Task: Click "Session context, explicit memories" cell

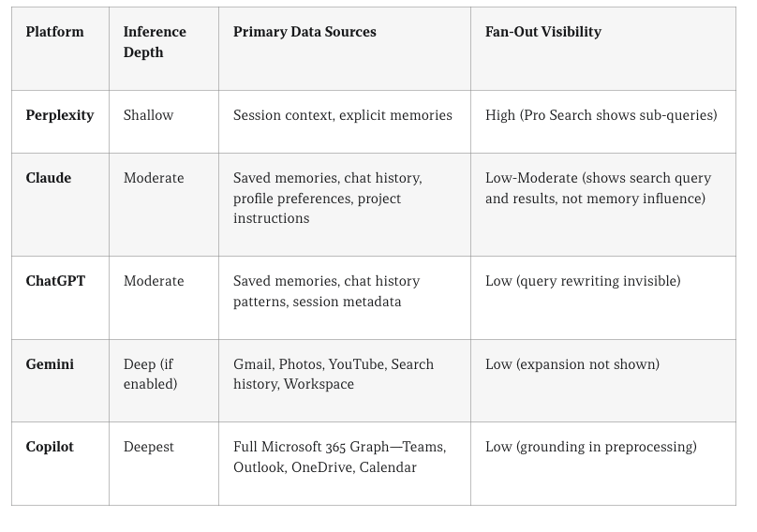Action: pos(342,115)
